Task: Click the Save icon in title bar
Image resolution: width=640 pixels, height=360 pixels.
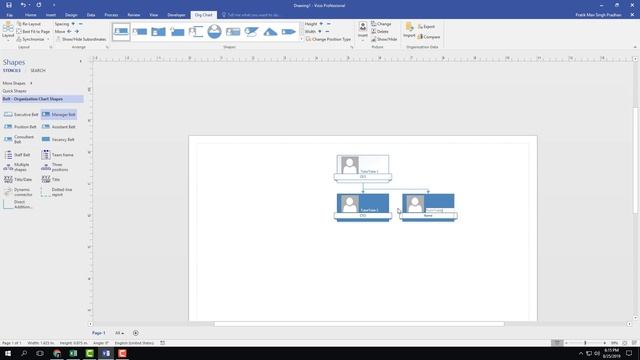Action: coord(9,5)
